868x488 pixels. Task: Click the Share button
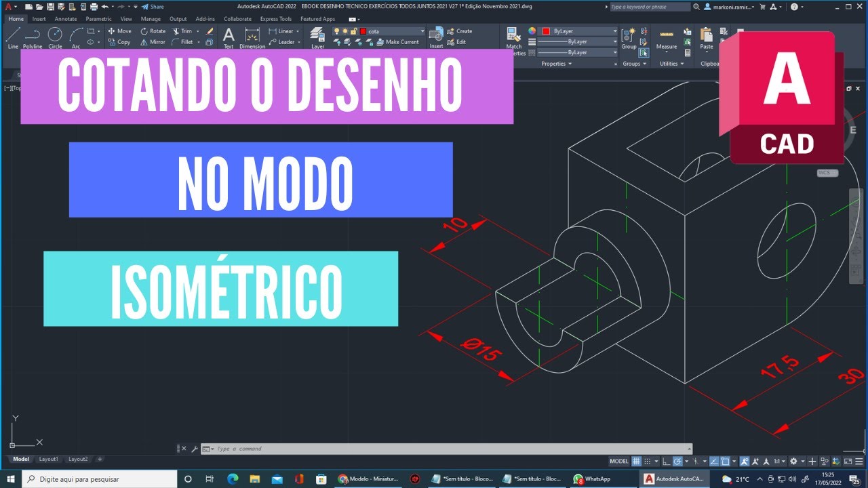tap(153, 7)
